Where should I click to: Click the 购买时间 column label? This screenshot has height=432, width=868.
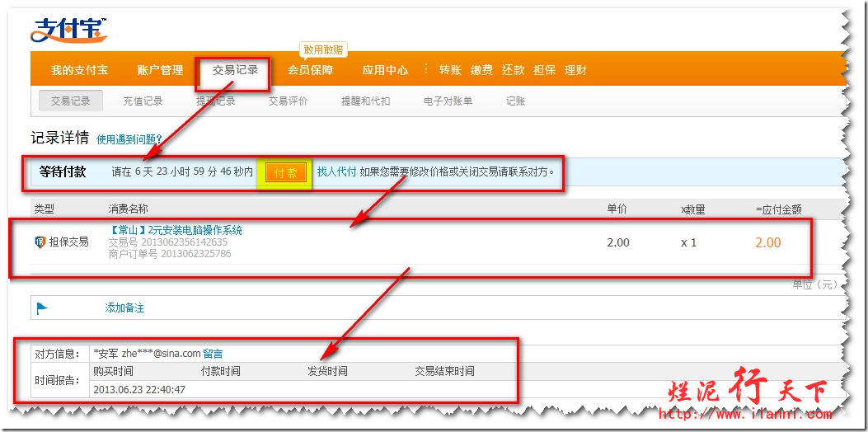[x=114, y=371]
